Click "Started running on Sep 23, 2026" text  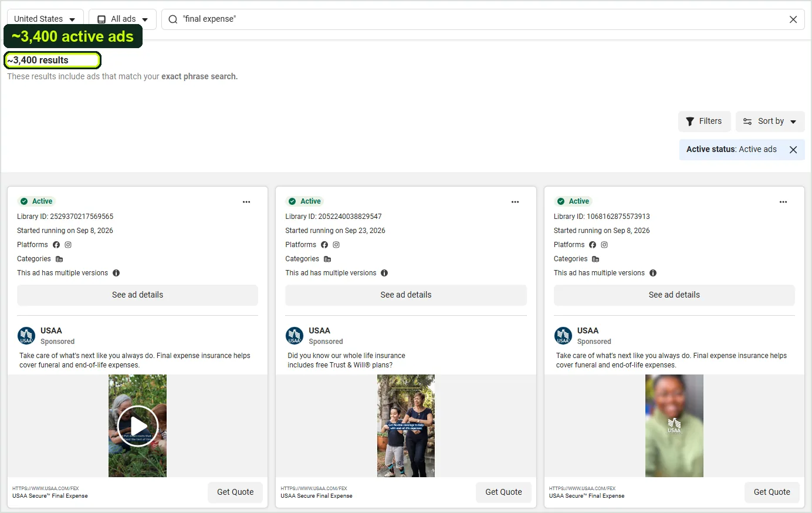point(335,231)
